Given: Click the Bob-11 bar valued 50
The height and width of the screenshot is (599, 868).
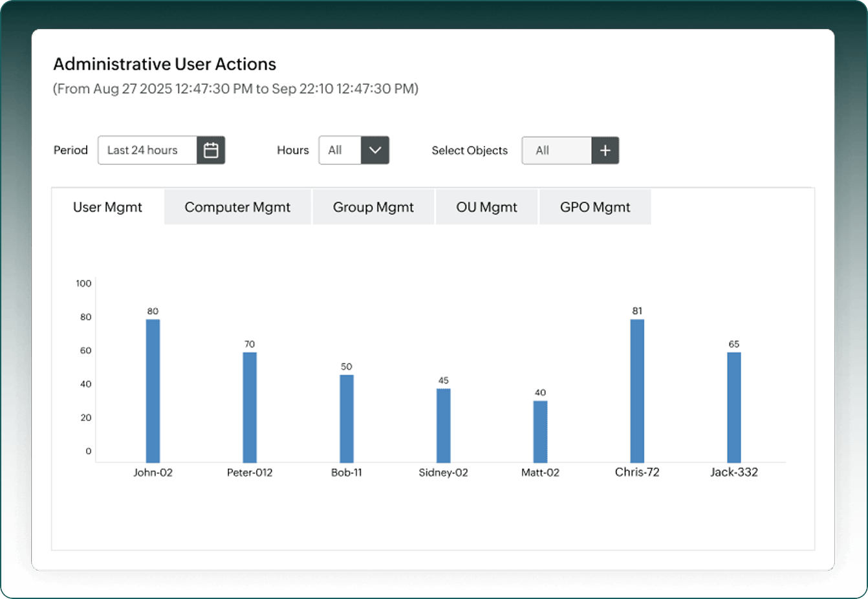Looking at the screenshot, I should [x=347, y=419].
